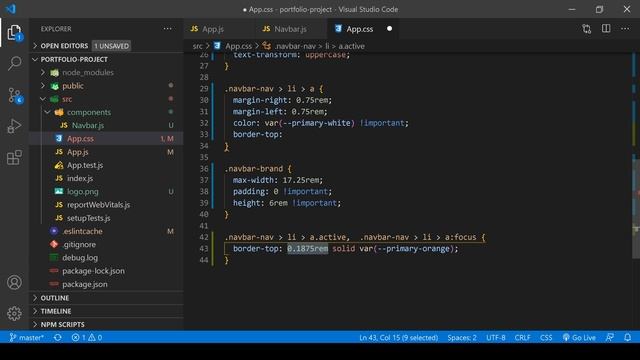Click the VS Code logo in title bar
The height and width of the screenshot is (360, 640).
[11, 9]
